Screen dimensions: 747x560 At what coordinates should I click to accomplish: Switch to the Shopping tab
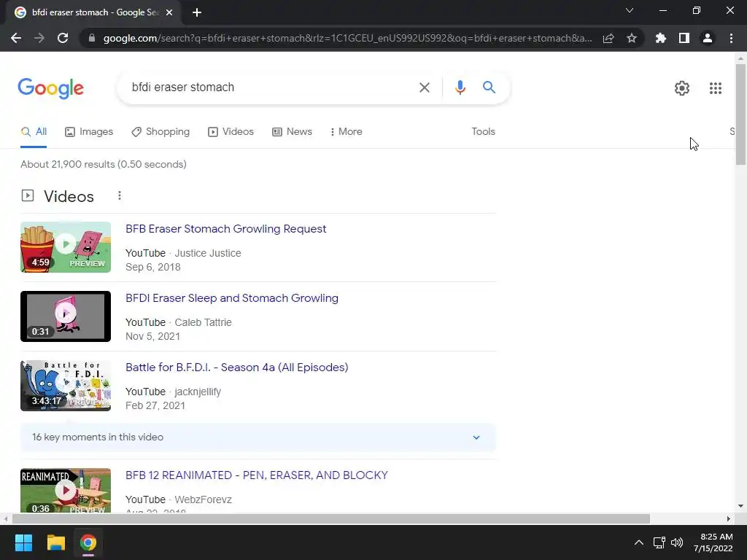pos(160,131)
